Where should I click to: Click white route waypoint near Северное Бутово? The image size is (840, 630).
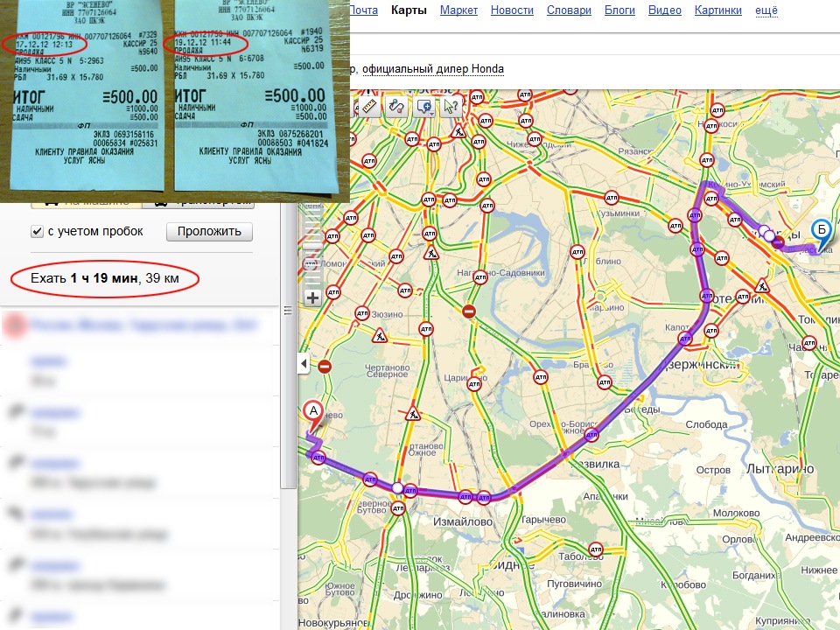click(x=397, y=488)
